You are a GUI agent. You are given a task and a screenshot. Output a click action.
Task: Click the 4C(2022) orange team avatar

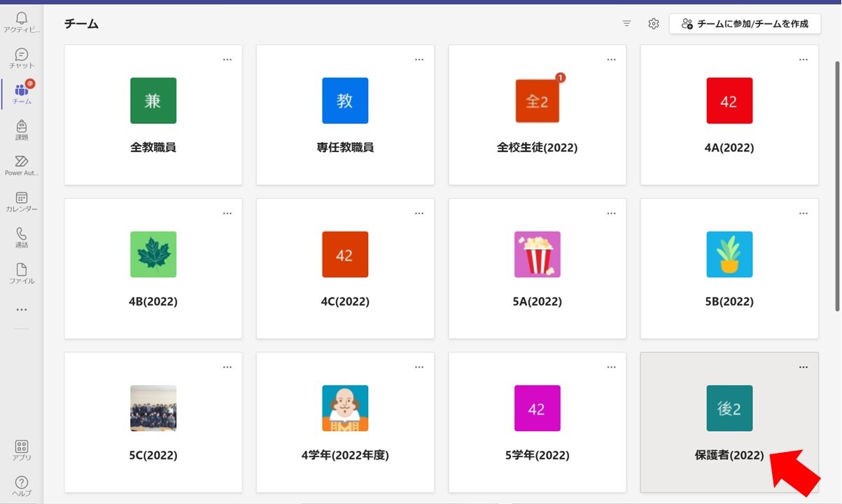pos(345,255)
